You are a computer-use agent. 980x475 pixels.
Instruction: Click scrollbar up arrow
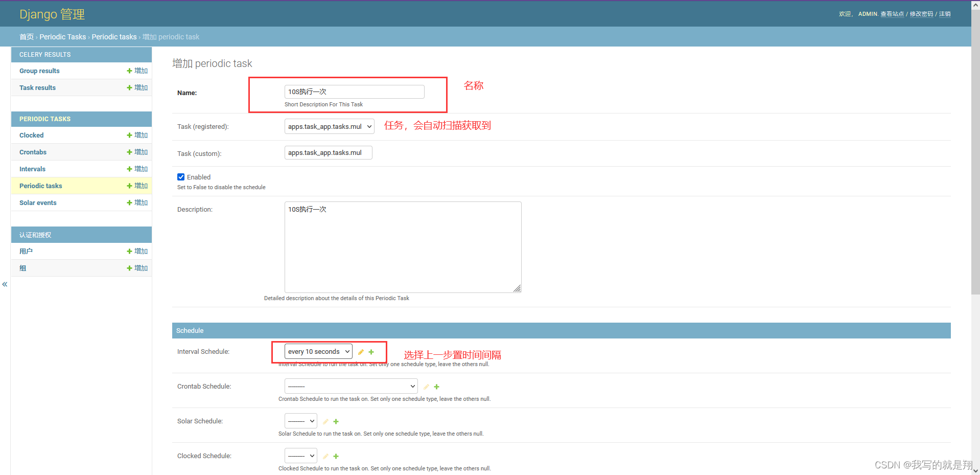pos(975,4)
